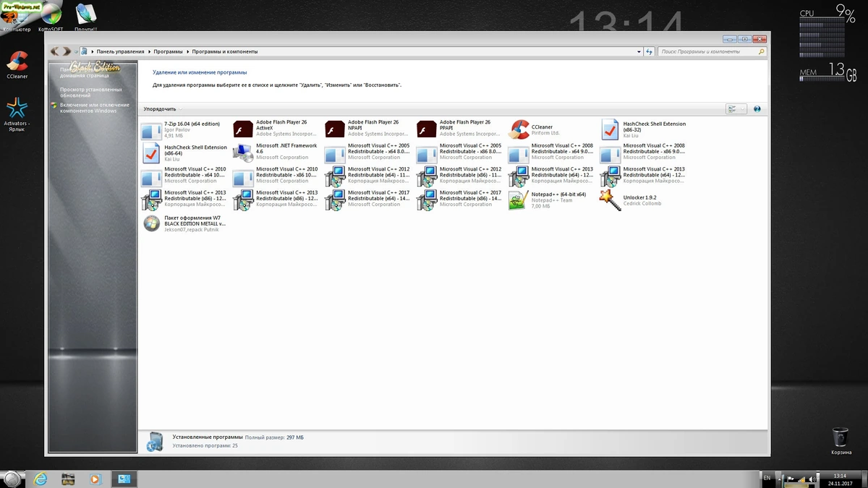The width and height of the screenshot is (868, 488).
Task: Select the Visual C++ 2012 Redistributable (x64) 11 icon
Action: (x=335, y=176)
